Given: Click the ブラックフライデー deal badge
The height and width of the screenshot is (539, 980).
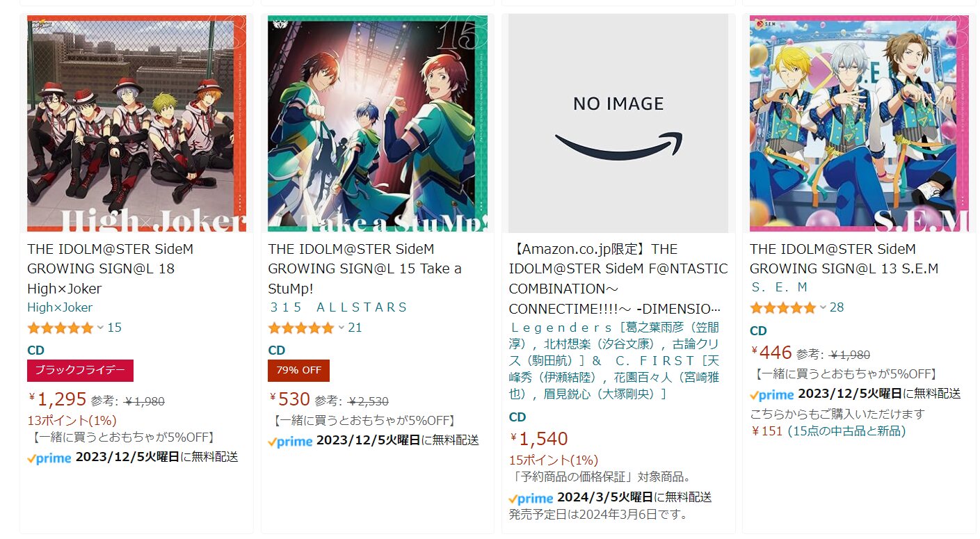Looking at the screenshot, I should pyautogui.click(x=80, y=371).
